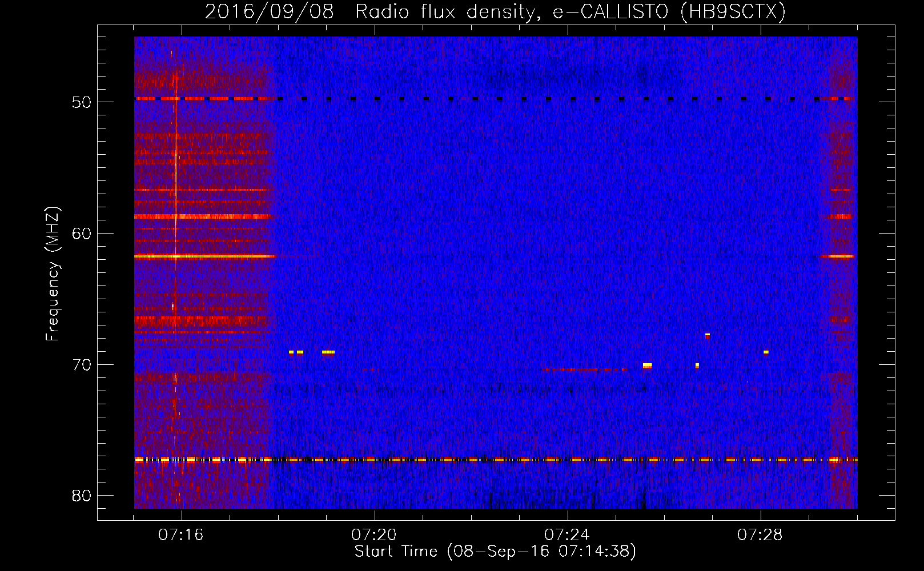Click the 50 MHz frequency tick label
This screenshot has height=571, width=924.
pos(82,102)
